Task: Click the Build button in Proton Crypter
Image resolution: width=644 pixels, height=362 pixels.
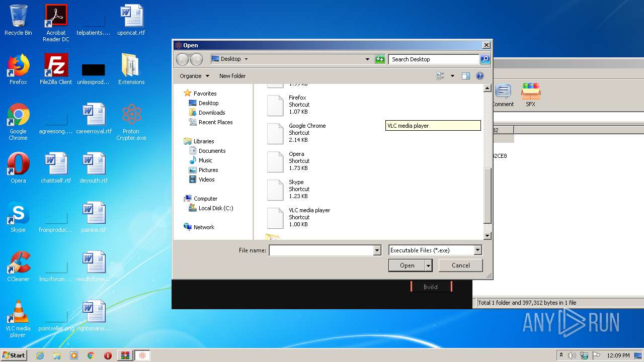Action: [431, 287]
